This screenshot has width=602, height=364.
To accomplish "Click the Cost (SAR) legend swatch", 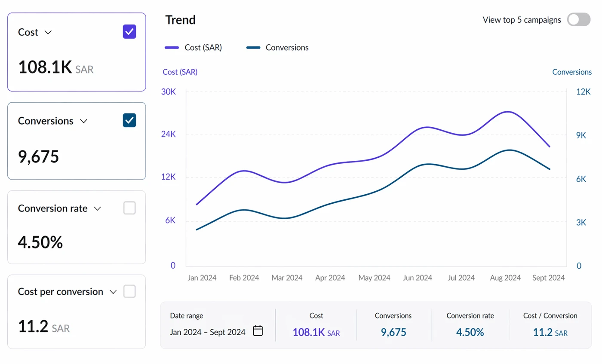I will (172, 48).
